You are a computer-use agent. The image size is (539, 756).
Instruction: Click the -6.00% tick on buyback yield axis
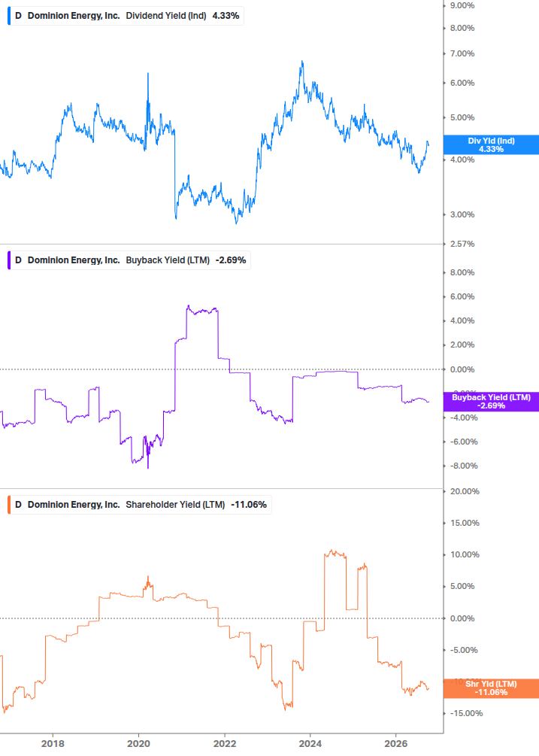click(x=464, y=442)
